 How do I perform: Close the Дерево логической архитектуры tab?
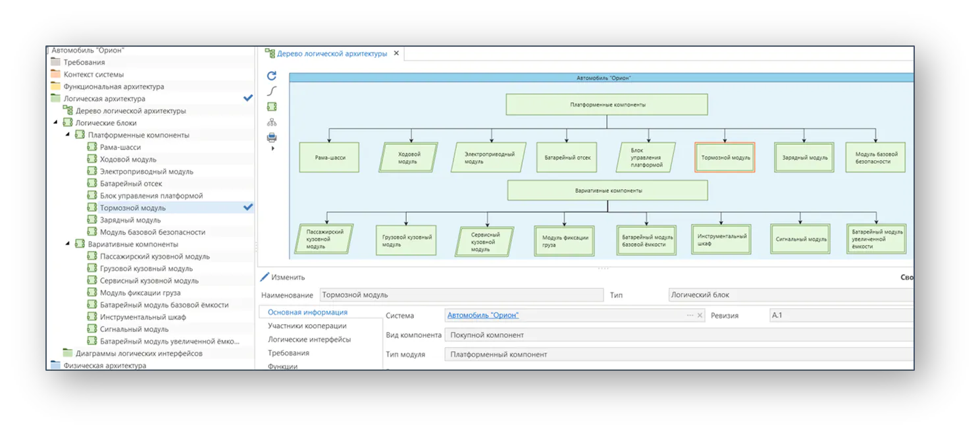pos(396,54)
